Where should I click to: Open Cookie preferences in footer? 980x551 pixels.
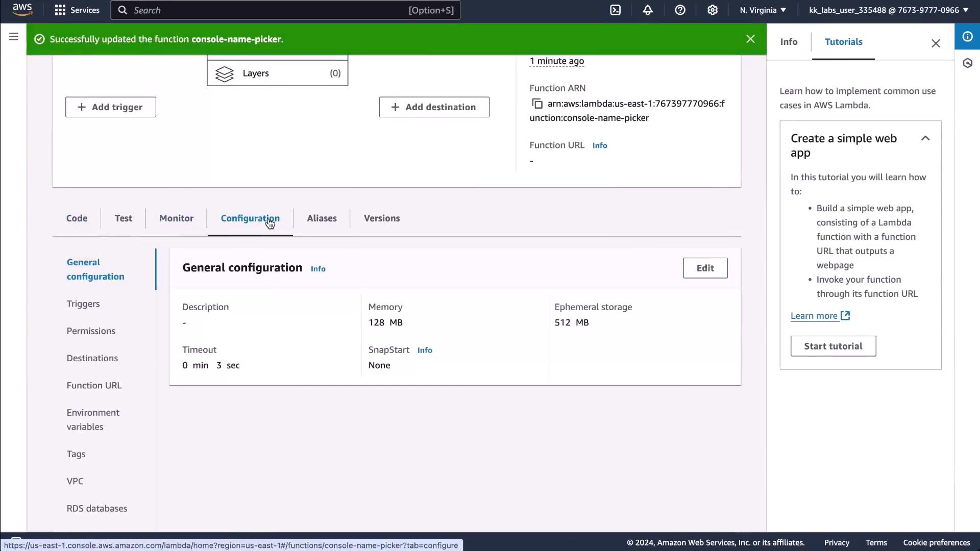pyautogui.click(x=937, y=542)
